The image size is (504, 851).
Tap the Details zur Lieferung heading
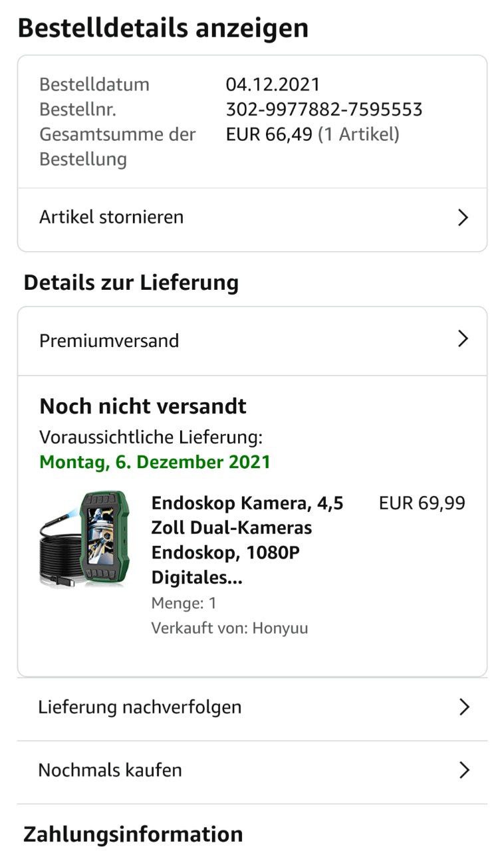pyautogui.click(x=131, y=282)
